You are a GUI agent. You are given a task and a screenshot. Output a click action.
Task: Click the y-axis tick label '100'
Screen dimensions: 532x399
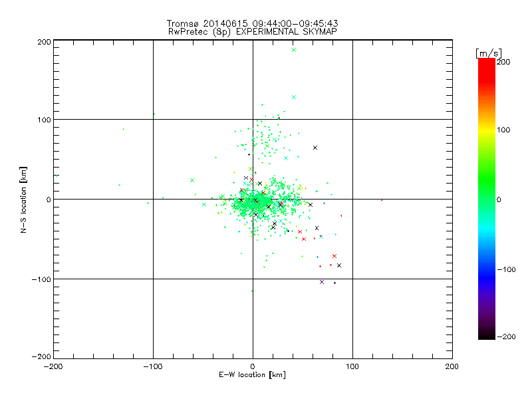pos(44,120)
